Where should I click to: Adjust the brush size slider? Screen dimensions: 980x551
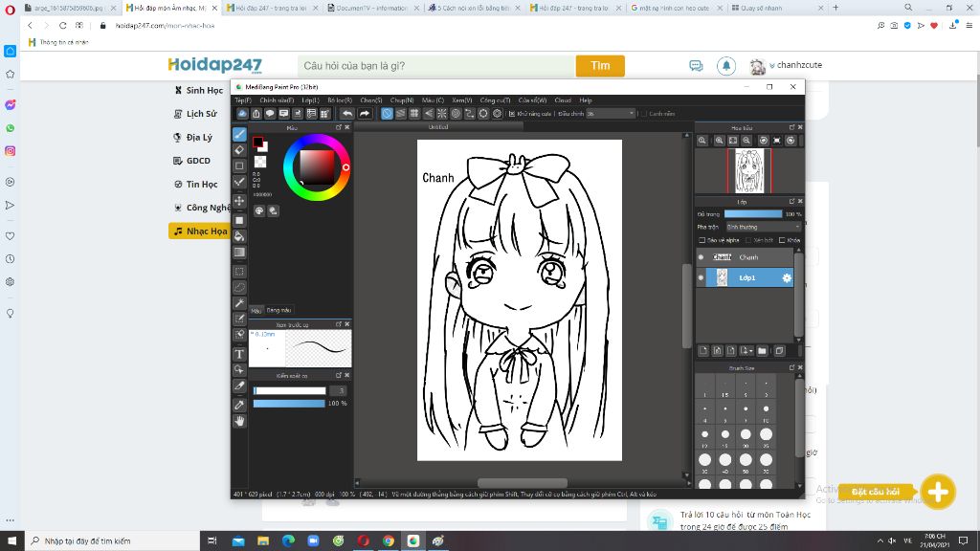(289, 391)
